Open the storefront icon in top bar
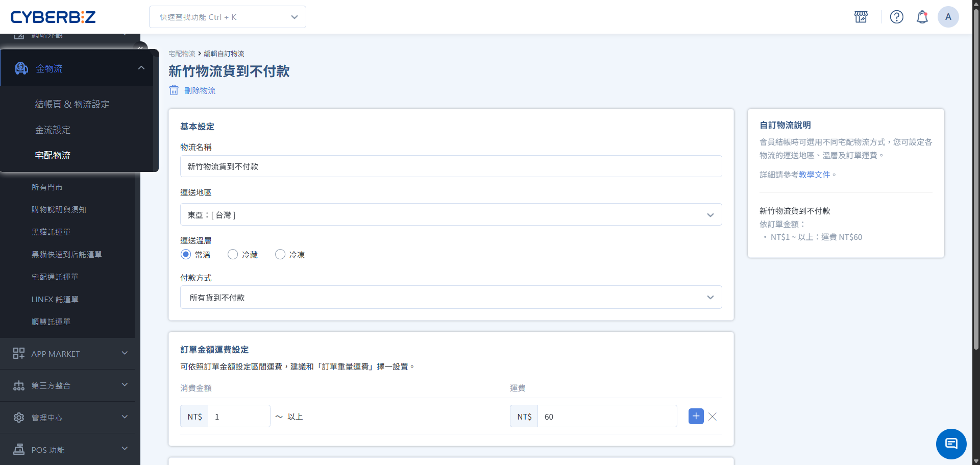Viewport: 980px width, 465px height. pos(861,17)
